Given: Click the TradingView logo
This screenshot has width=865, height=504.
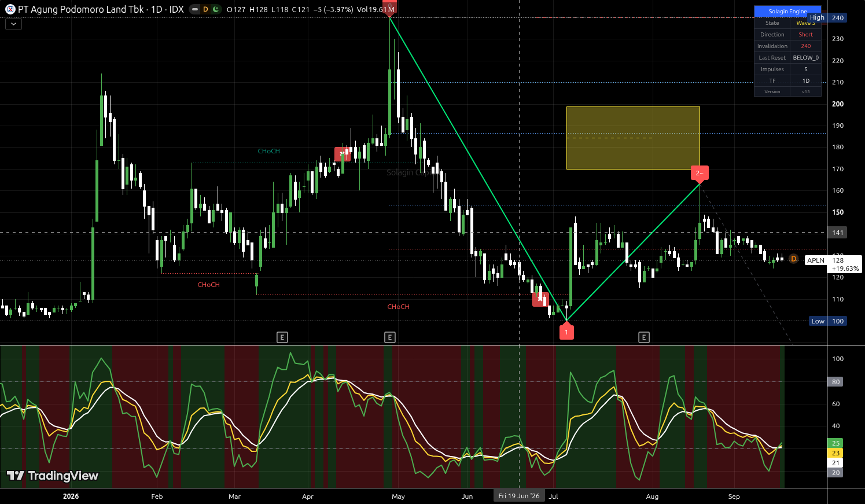Looking at the screenshot, I should tap(53, 476).
